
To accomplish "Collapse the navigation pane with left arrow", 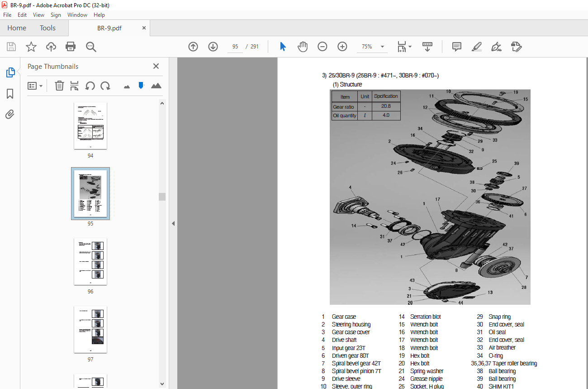I will 173,223.
